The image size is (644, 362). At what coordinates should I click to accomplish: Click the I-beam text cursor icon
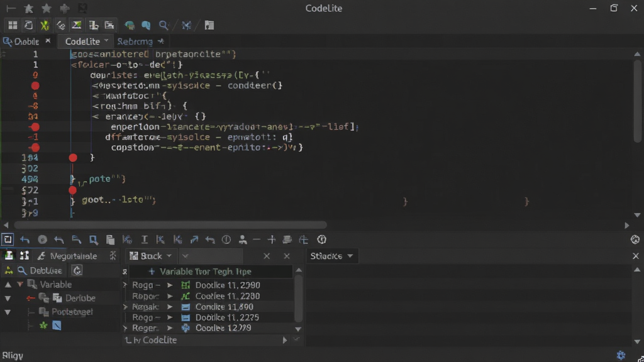pos(144,239)
